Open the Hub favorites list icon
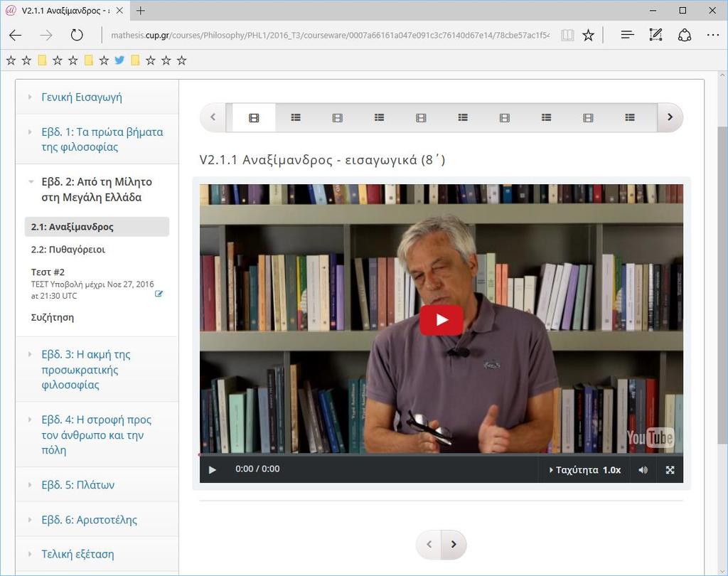The width and height of the screenshot is (728, 576). coord(627,35)
